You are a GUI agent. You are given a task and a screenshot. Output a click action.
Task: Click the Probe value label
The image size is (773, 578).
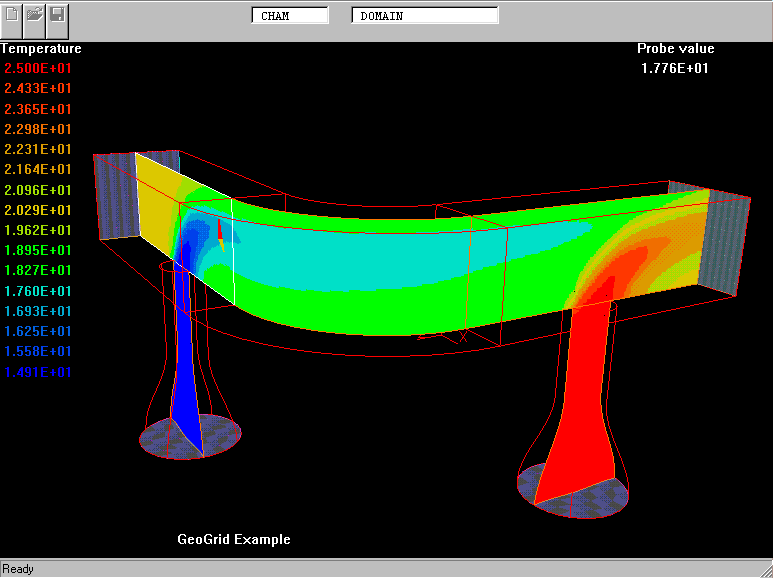tap(675, 48)
